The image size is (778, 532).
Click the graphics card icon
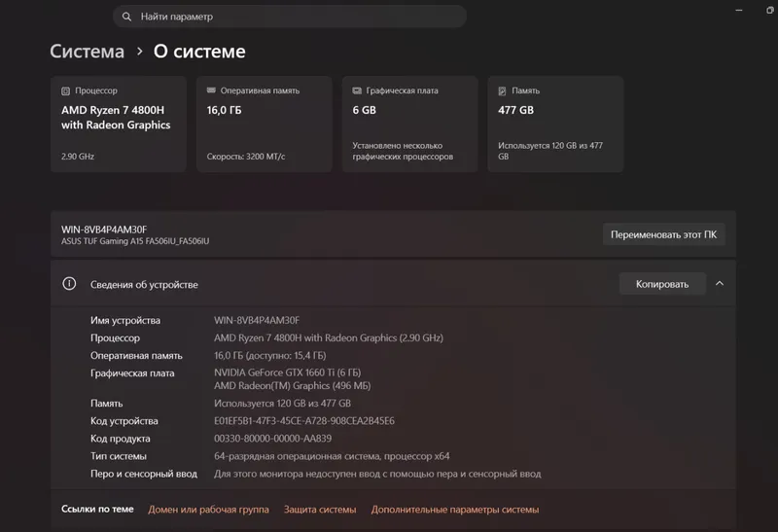pyautogui.click(x=357, y=90)
